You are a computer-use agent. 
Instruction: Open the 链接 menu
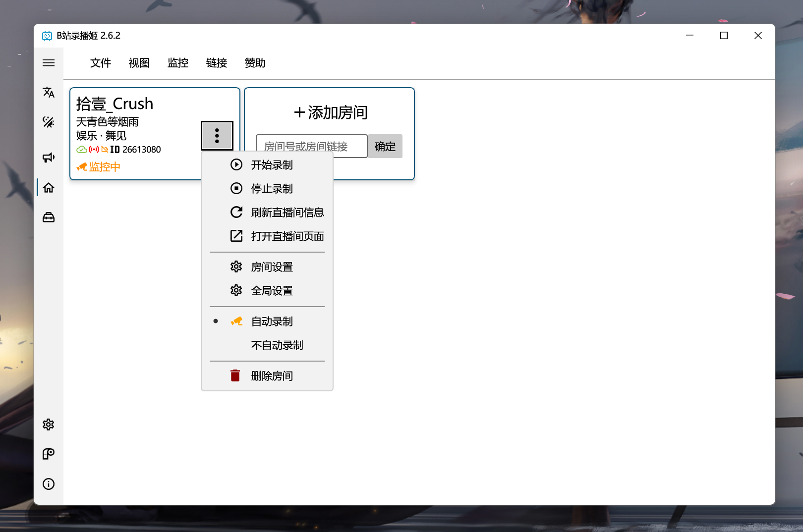[x=217, y=63]
